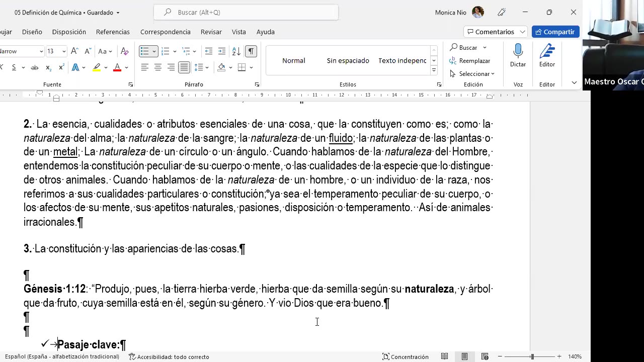644x362 pixels.
Task: Increase paragraph indent
Action: point(222,51)
